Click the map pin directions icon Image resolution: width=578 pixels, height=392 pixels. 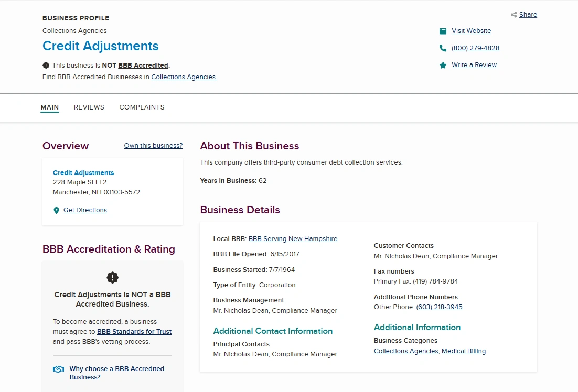click(56, 210)
